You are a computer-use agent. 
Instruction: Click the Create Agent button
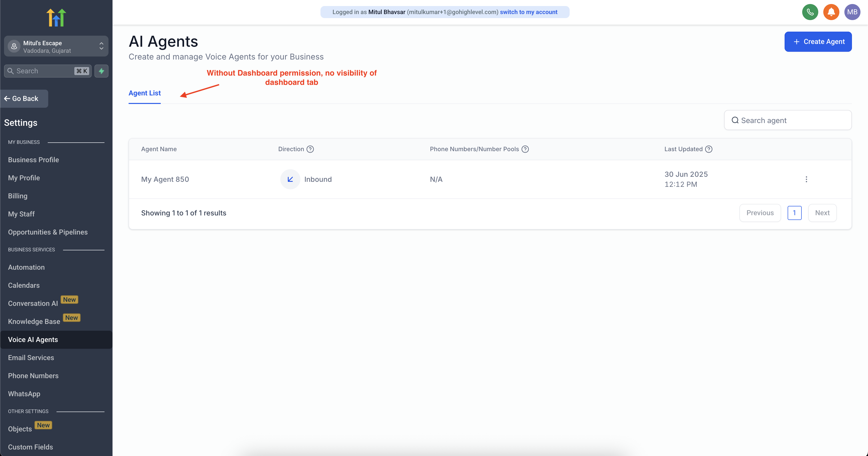(818, 42)
